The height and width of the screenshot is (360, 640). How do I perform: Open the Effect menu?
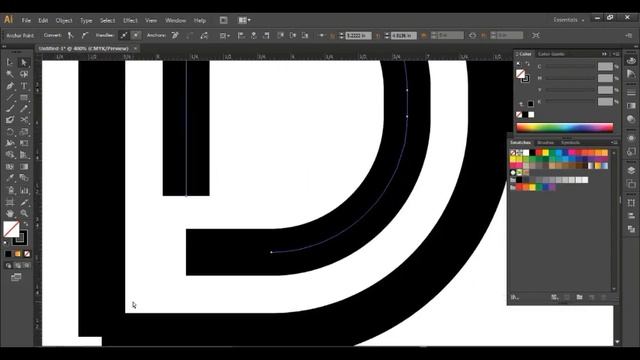(x=130, y=20)
